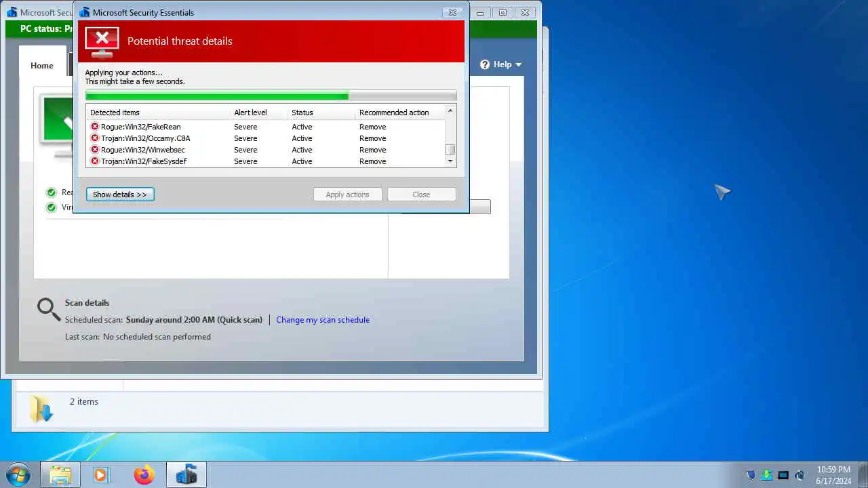Click the red X icon beside Trojan:Win32/FakeSysdef
Viewport: 868px width, 488px height.
pos(94,161)
